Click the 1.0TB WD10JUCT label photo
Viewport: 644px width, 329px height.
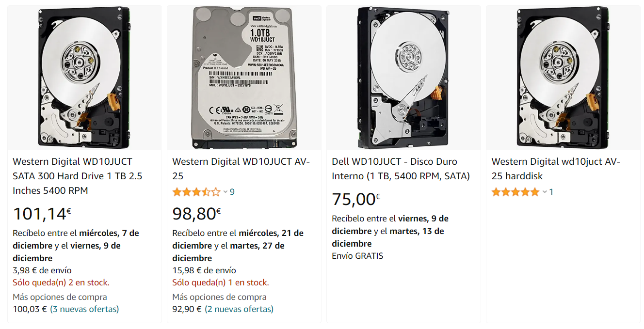pyautogui.click(x=243, y=78)
